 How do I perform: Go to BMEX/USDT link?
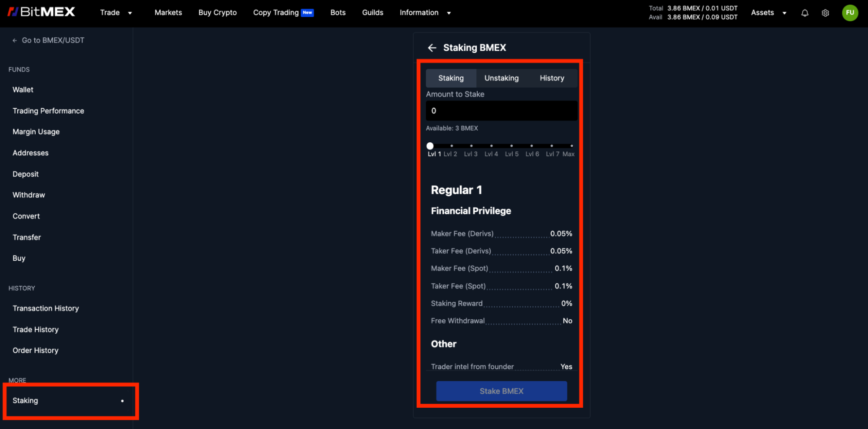tap(53, 40)
